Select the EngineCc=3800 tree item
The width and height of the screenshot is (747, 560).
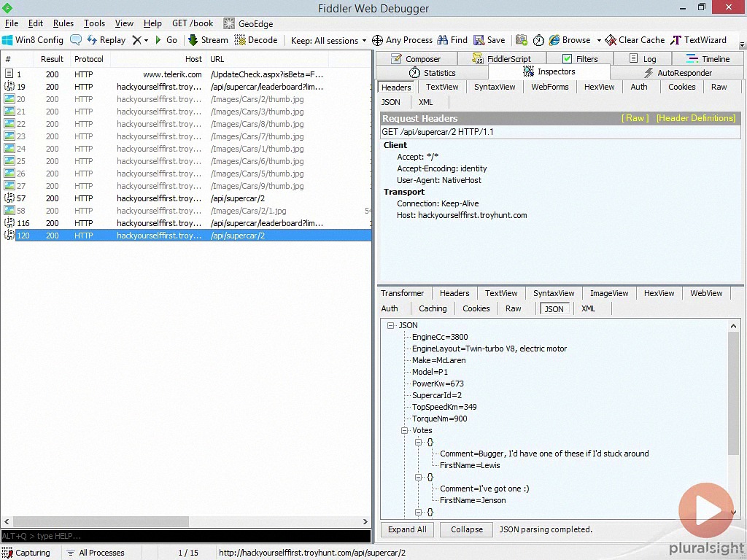440,337
